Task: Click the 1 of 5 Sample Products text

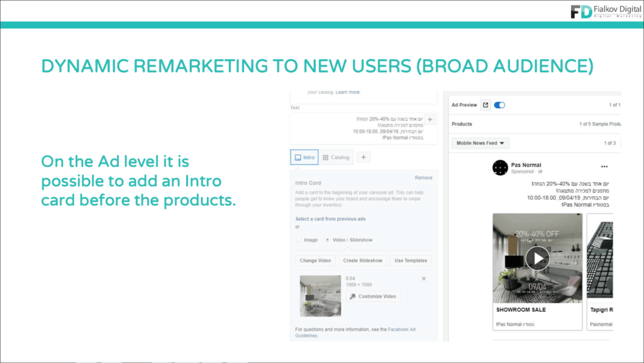Action: pyautogui.click(x=600, y=124)
